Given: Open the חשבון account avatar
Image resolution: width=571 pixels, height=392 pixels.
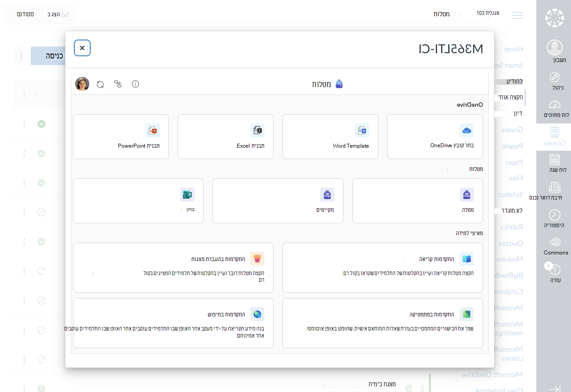Looking at the screenshot, I should [554, 48].
